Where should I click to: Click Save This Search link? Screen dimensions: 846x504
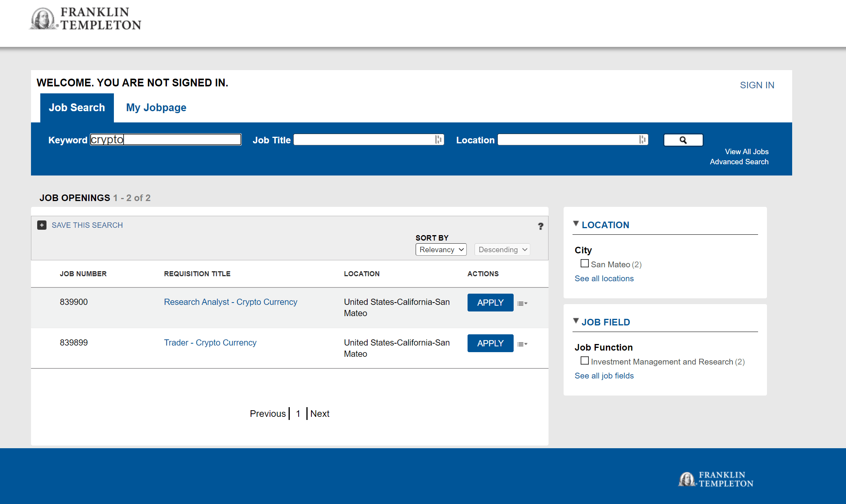click(x=87, y=225)
